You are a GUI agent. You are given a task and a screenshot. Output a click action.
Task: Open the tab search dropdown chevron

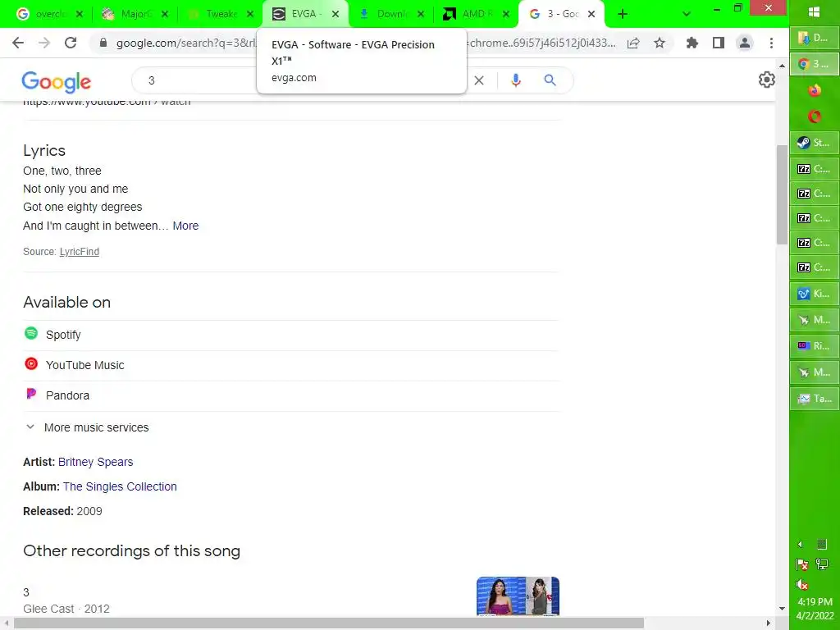pyautogui.click(x=687, y=14)
